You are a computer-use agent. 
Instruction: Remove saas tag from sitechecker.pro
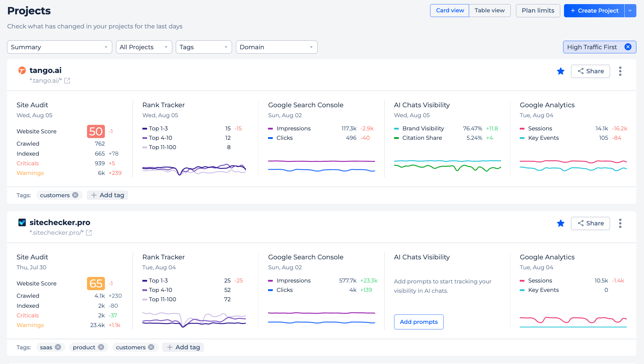[x=58, y=347]
